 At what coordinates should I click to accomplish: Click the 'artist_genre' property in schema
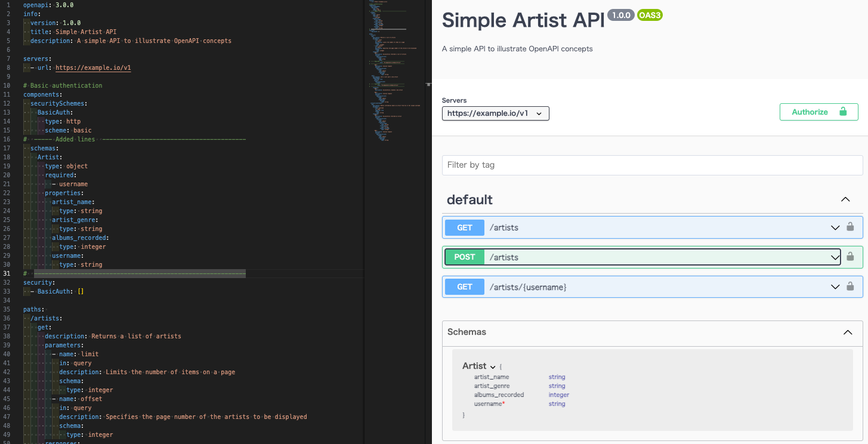point(492,386)
